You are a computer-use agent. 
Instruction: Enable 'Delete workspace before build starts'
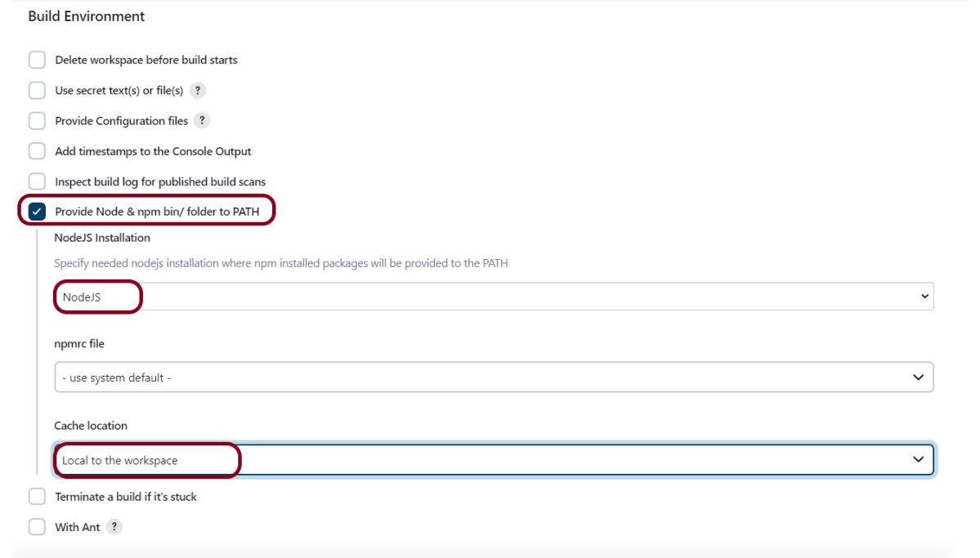[37, 60]
